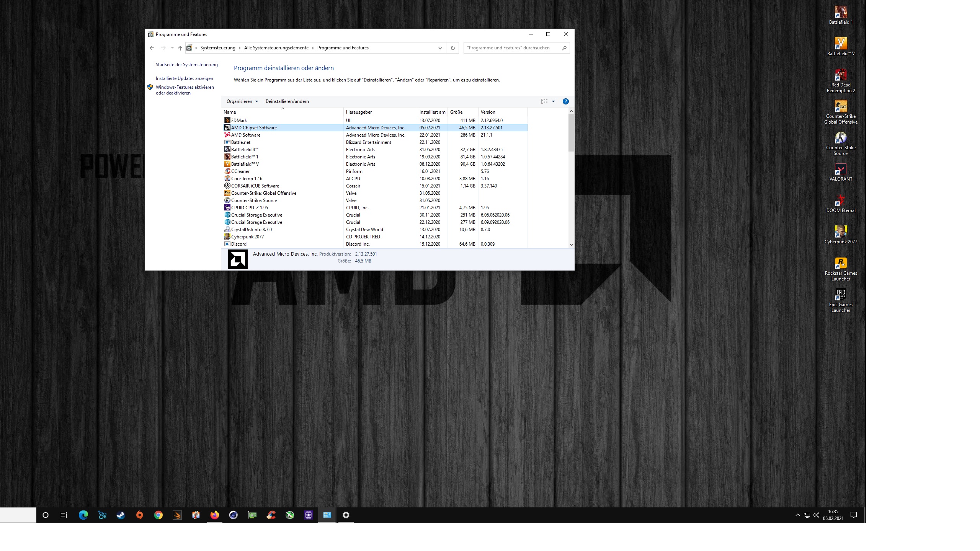The height and width of the screenshot is (551, 980).
Task: Go back using the navigation back arrow
Action: pos(152,48)
